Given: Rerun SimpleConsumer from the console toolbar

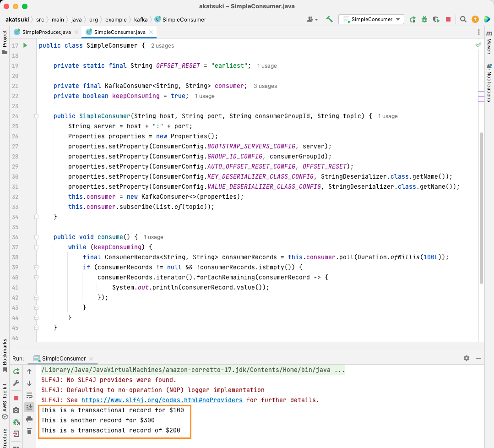Looking at the screenshot, I should pyautogui.click(x=16, y=372).
